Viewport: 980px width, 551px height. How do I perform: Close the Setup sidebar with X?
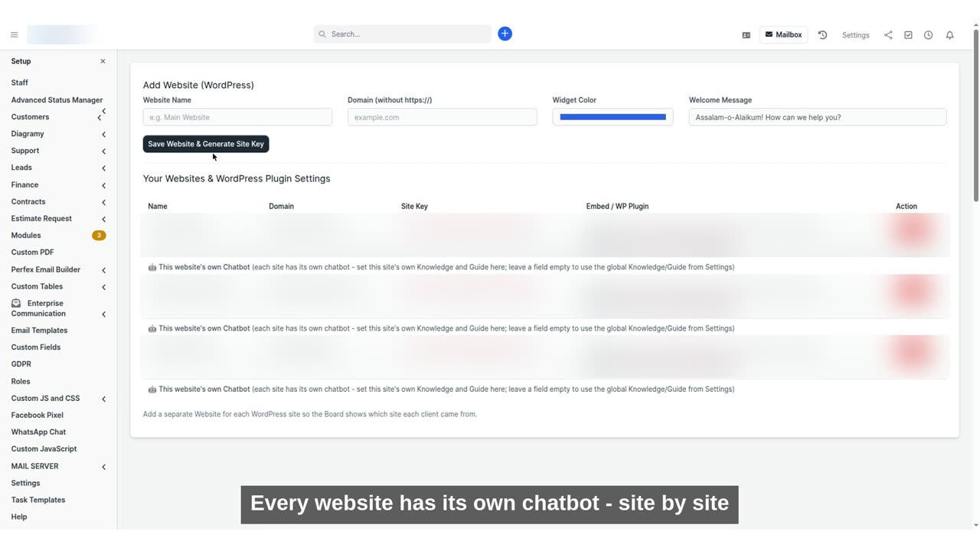click(x=103, y=61)
